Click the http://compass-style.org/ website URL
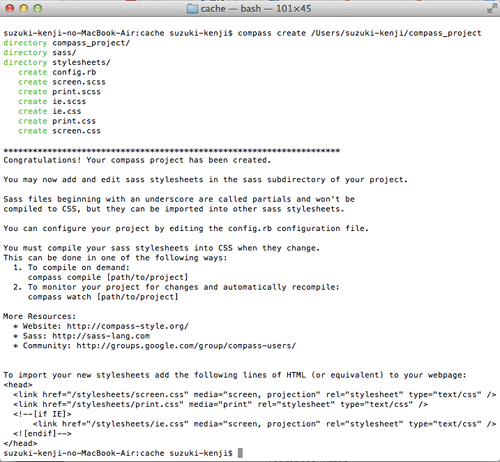The image size is (500, 462). tap(128, 326)
